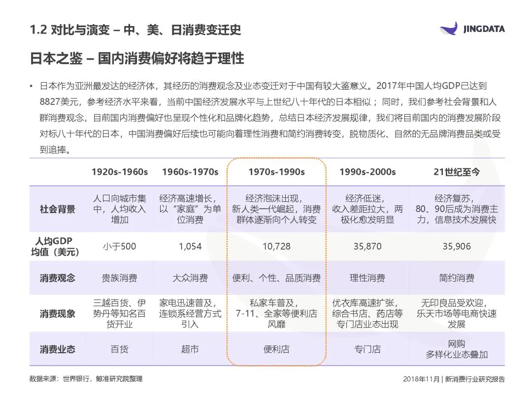Click the paragraph's last line '到追捧。'

pyautogui.click(x=56, y=150)
